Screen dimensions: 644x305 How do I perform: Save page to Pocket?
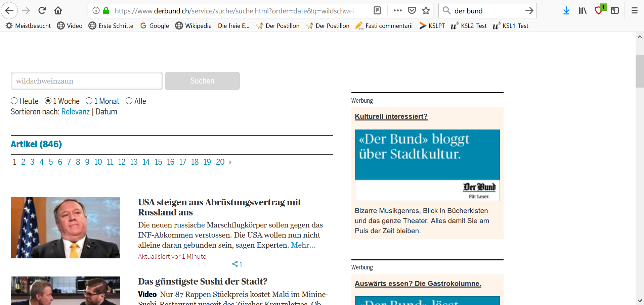click(412, 11)
